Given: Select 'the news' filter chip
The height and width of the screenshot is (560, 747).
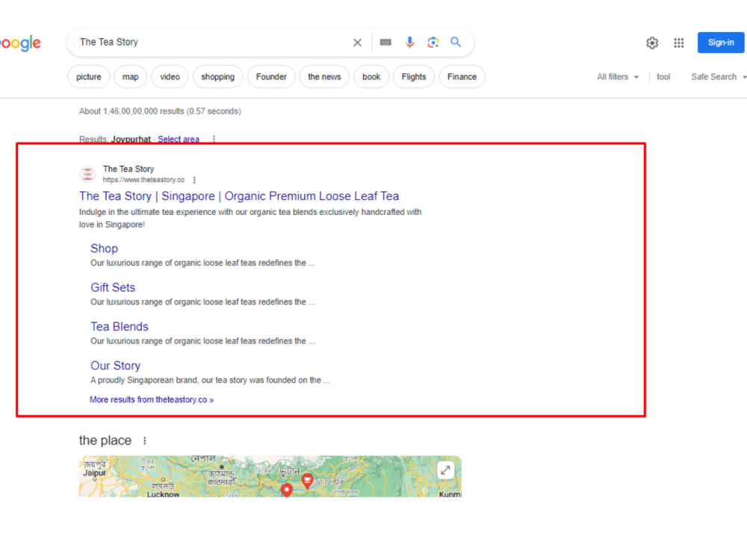Looking at the screenshot, I should (x=324, y=77).
